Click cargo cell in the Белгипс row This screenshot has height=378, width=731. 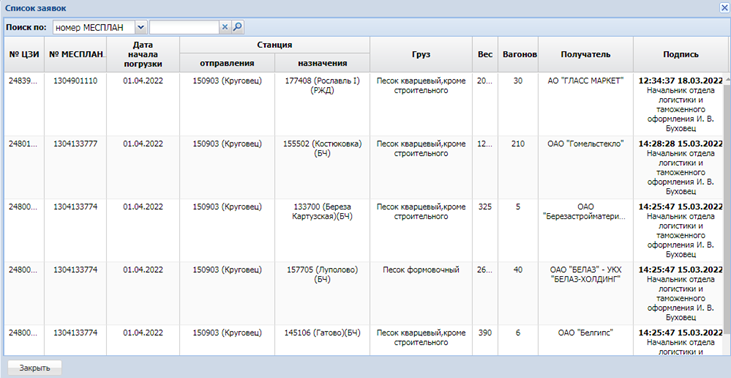421,337
